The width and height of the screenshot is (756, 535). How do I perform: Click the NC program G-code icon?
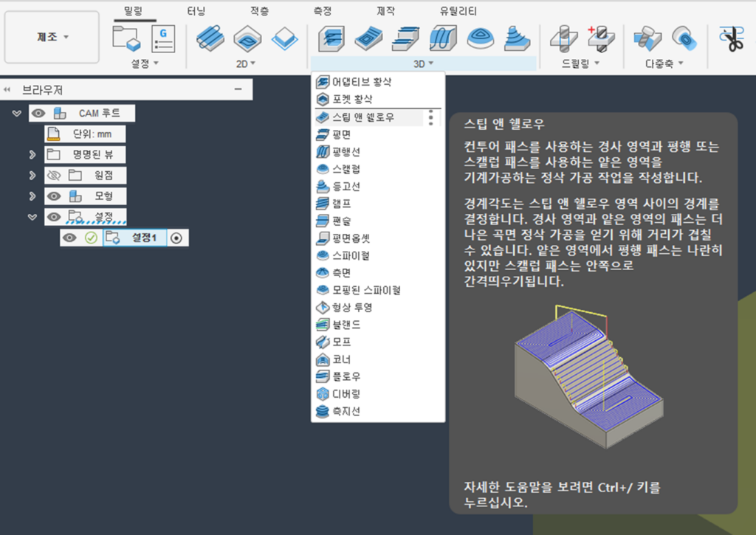[x=162, y=38]
